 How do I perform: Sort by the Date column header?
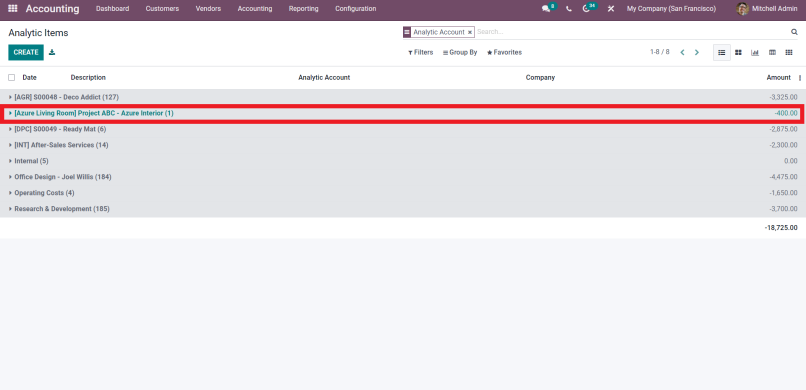pyautogui.click(x=29, y=78)
